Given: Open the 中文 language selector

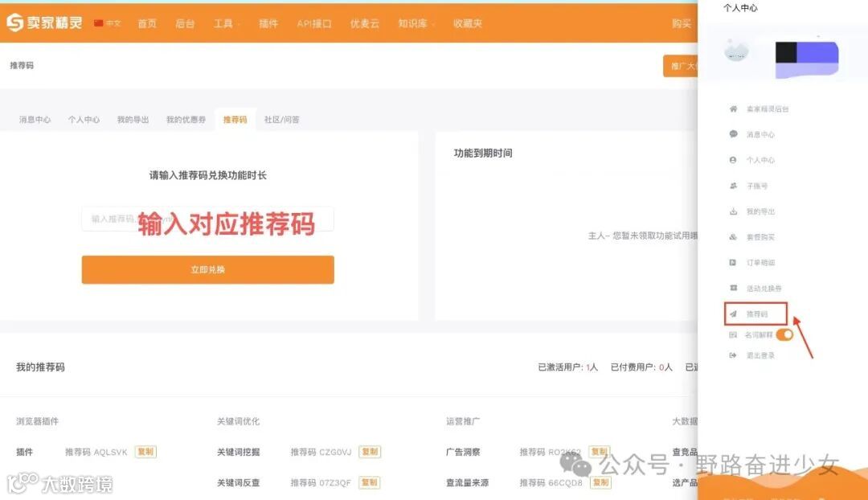Looking at the screenshot, I should coord(108,23).
